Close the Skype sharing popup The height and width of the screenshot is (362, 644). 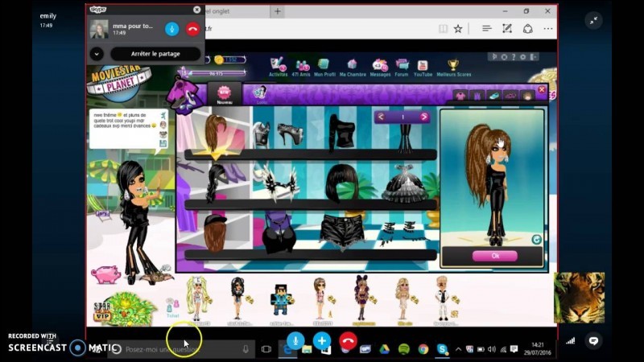point(196,10)
